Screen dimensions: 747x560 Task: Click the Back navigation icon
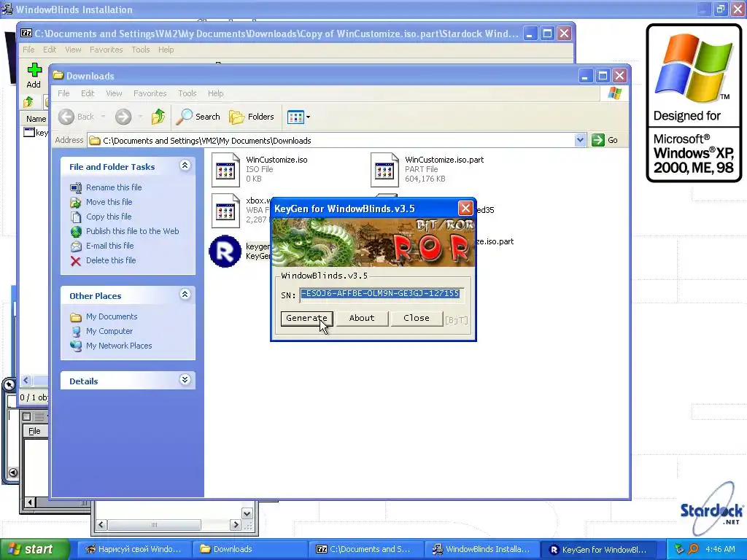click(x=66, y=117)
